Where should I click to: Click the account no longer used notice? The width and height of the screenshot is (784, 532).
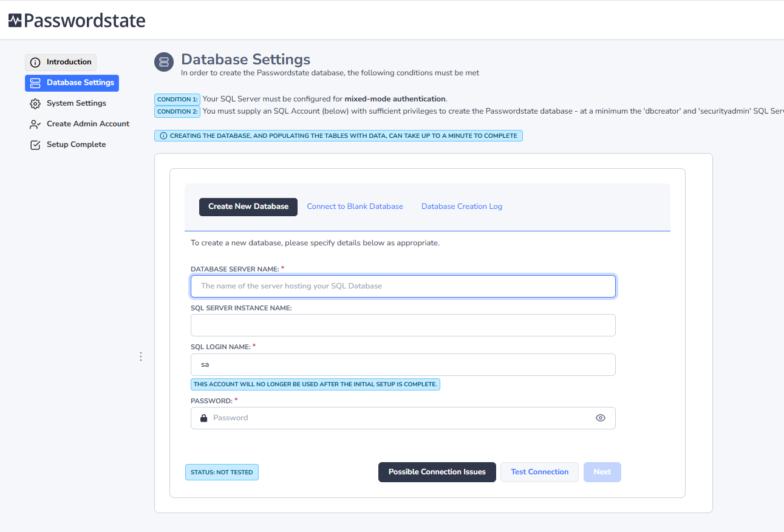pos(315,384)
